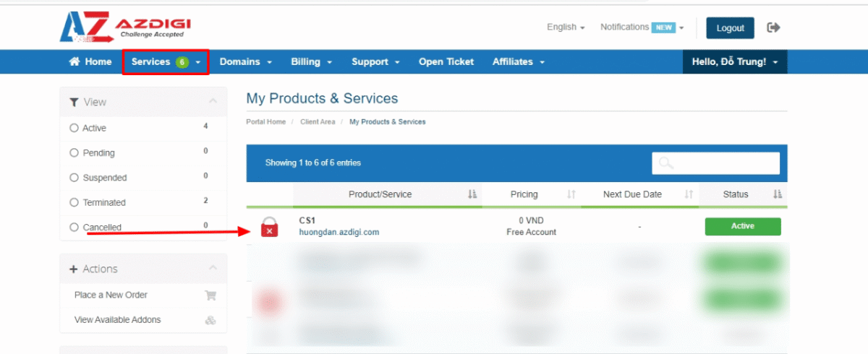
Task: Click the Home house icon
Action: tap(74, 62)
